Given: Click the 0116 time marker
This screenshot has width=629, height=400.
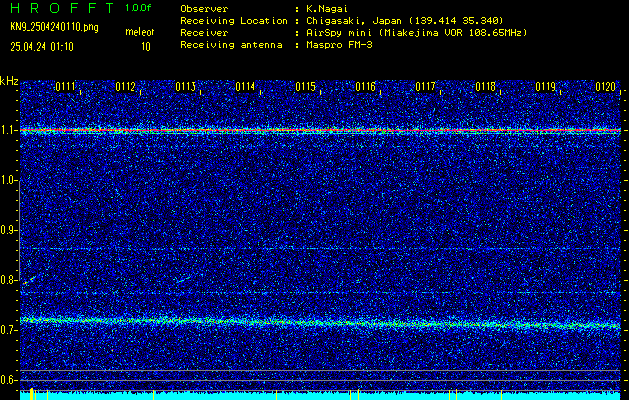Looking at the screenshot, I should coord(365,87).
